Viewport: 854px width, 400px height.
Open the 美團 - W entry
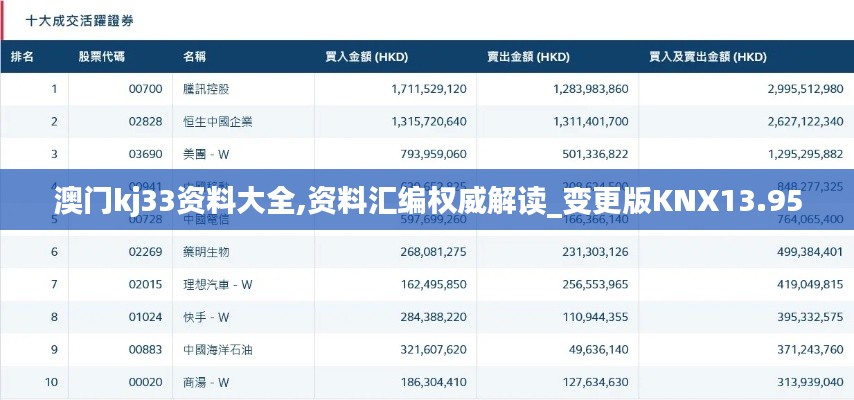coord(206,154)
